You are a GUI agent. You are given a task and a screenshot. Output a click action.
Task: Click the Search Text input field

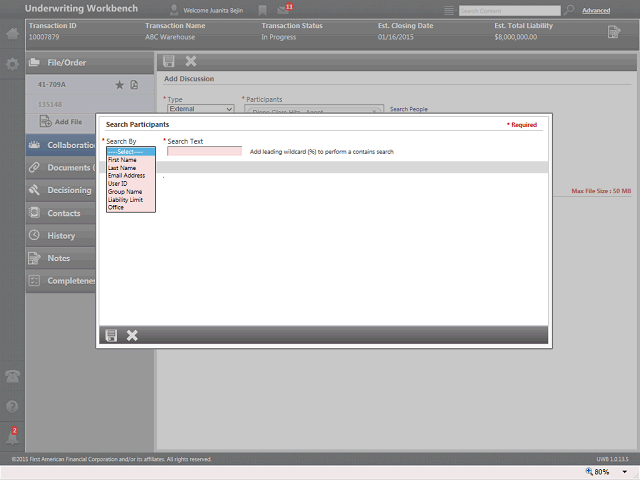tap(204, 151)
